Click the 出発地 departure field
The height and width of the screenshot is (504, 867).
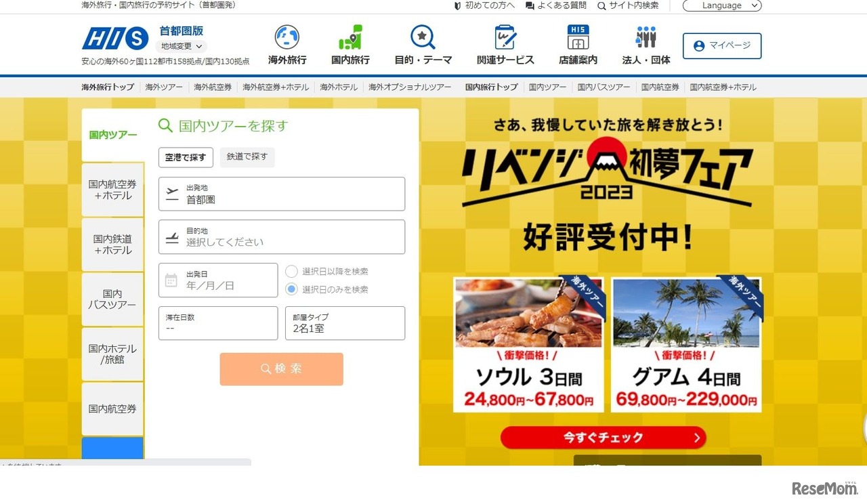282,194
